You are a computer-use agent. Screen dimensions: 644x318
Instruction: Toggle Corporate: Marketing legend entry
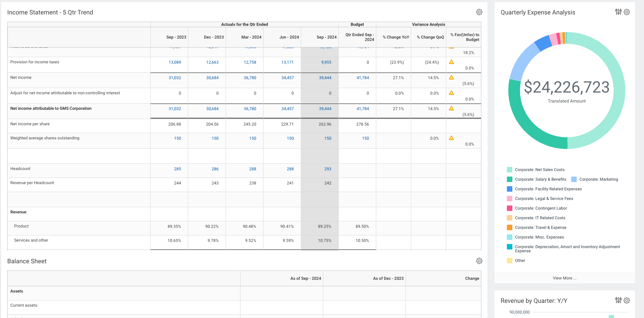click(x=598, y=179)
